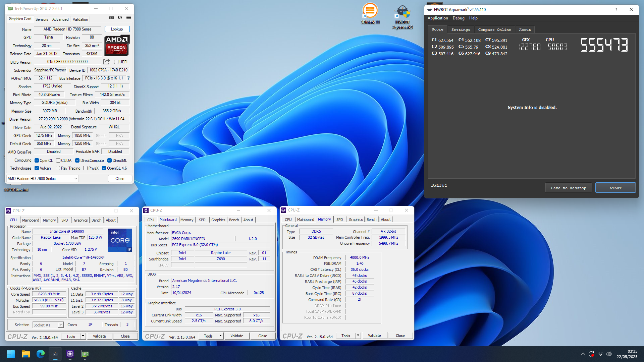Open the Windows Start menu

coord(11,354)
